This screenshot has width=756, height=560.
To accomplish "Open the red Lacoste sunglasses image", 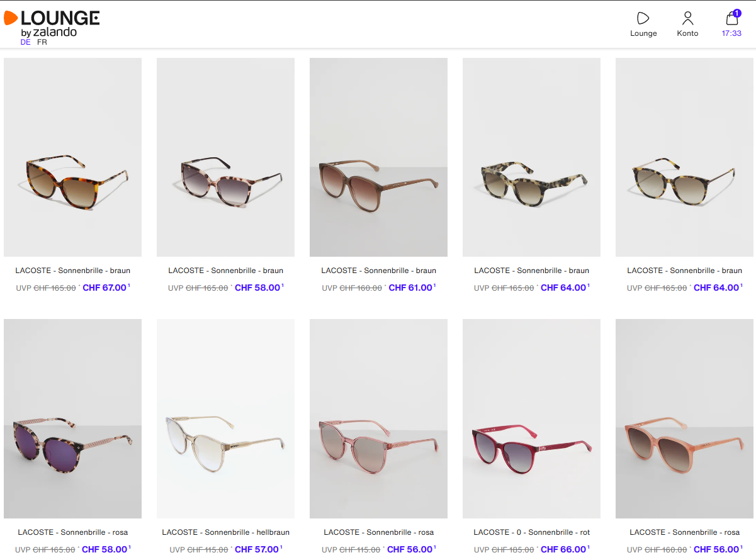I will click(531, 418).
